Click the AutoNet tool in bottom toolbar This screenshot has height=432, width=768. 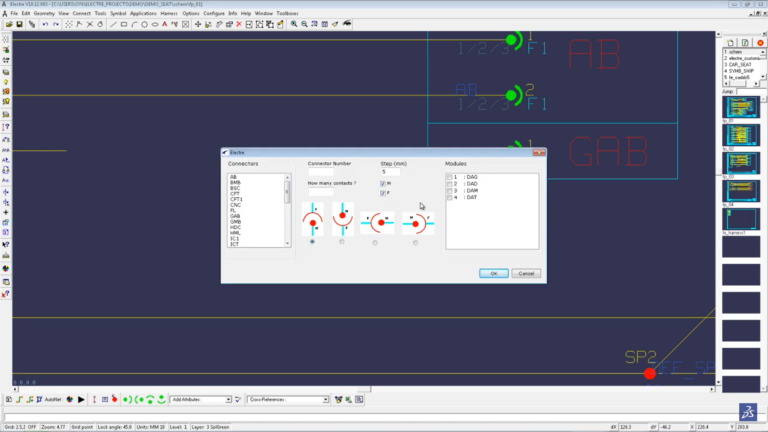[52, 400]
